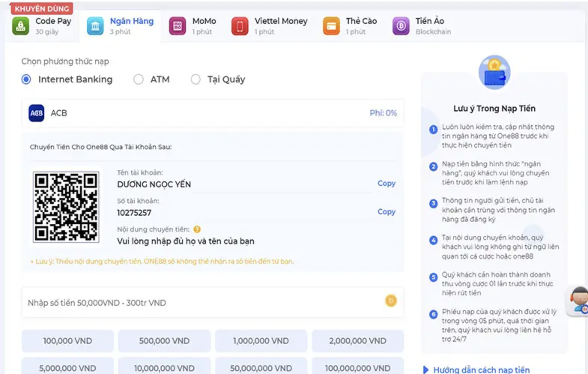Screen dimensions: 588x374
Task: Click the Vui lòng nhập đủ họ và tên text
Action: click(x=186, y=241)
